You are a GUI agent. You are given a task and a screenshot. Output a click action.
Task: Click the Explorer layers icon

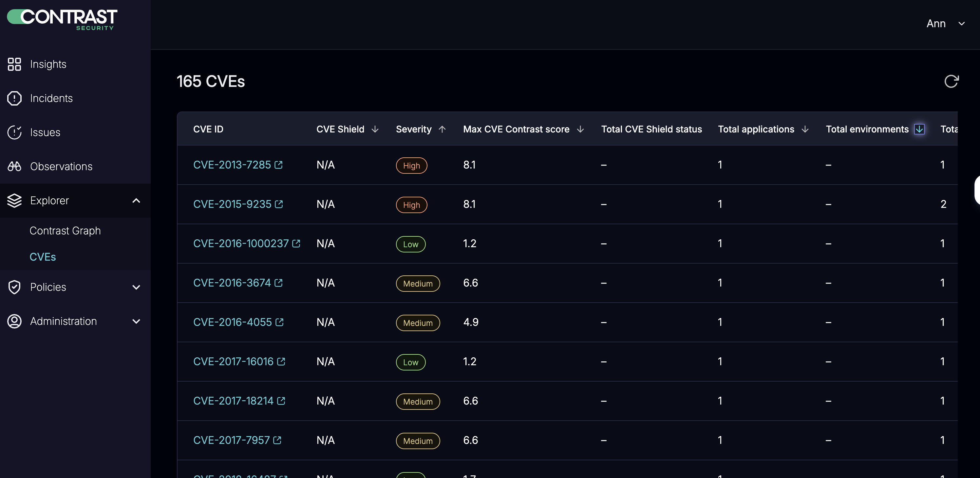click(14, 200)
